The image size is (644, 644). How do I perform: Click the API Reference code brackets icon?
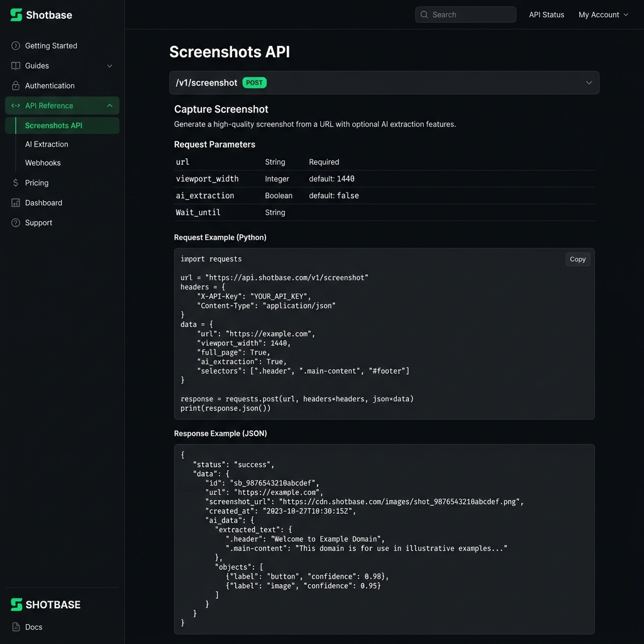point(16,106)
